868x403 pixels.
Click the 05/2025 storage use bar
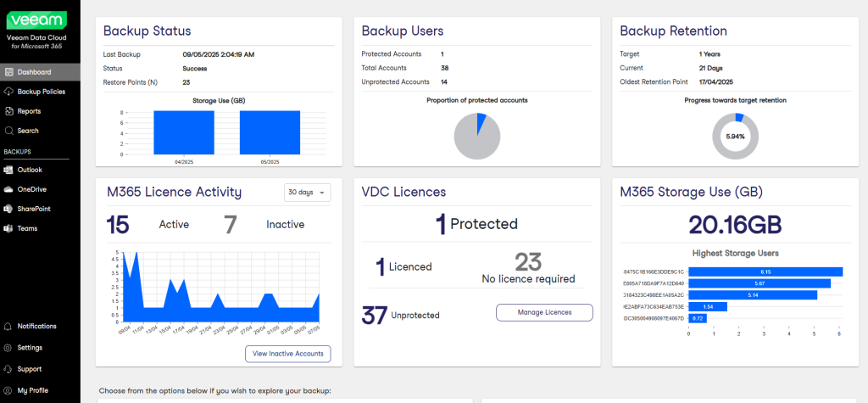pyautogui.click(x=270, y=132)
